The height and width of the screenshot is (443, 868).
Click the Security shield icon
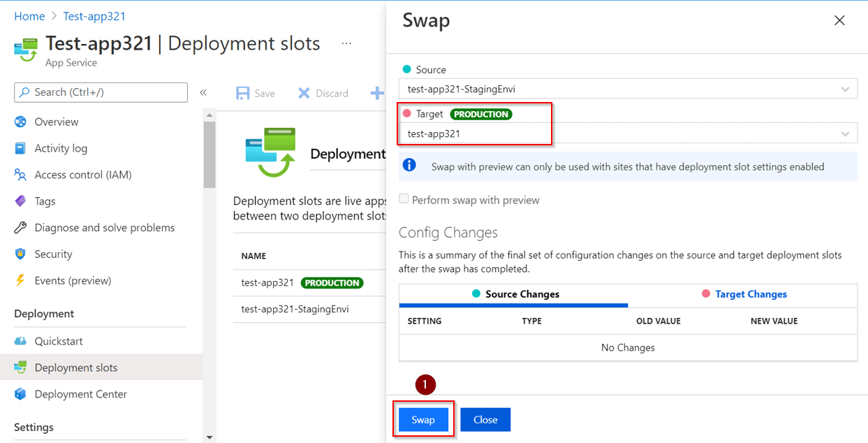coord(20,254)
